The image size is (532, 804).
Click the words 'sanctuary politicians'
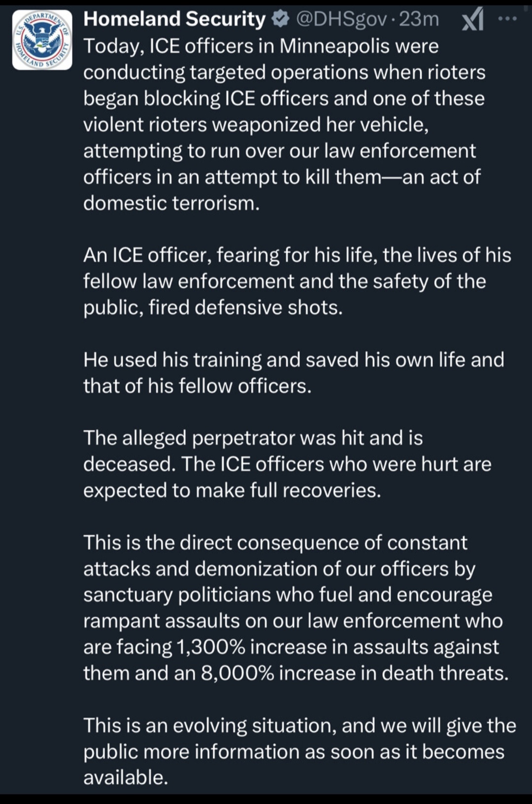pos(179,594)
